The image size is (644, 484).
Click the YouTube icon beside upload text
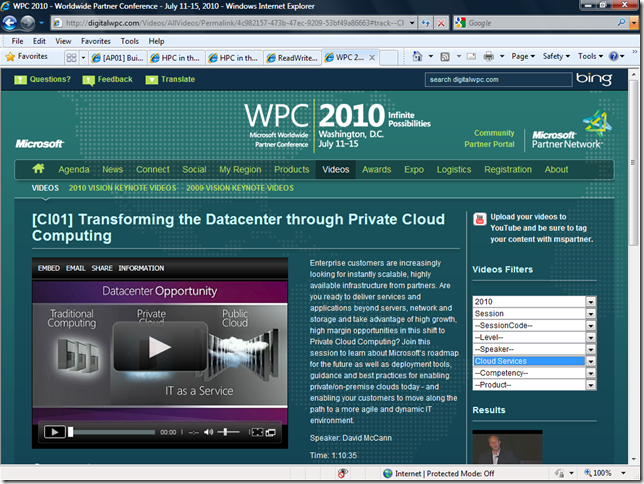(x=480, y=219)
